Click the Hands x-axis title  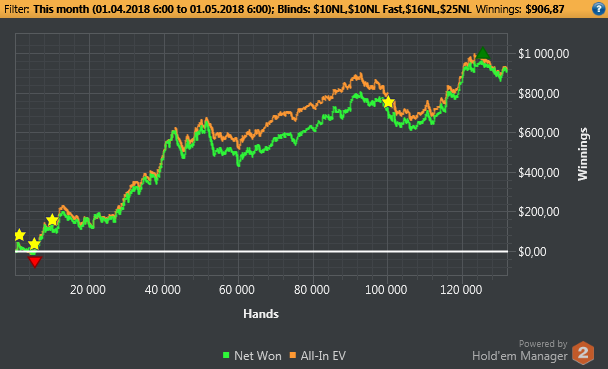261,314
